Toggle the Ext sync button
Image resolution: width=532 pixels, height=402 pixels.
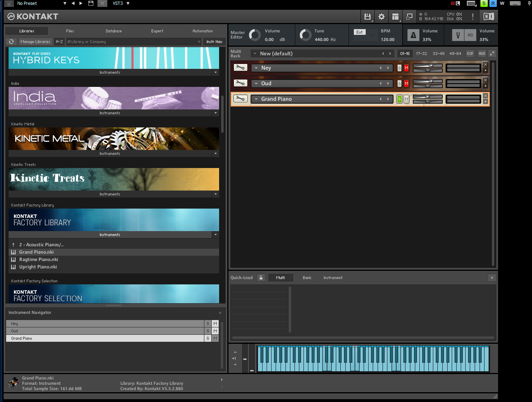[359, 32]
